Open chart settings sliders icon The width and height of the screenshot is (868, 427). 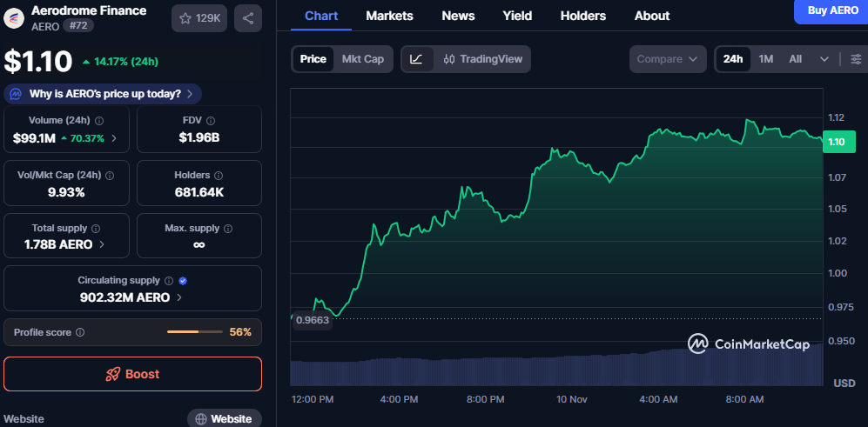click(856, 59)
